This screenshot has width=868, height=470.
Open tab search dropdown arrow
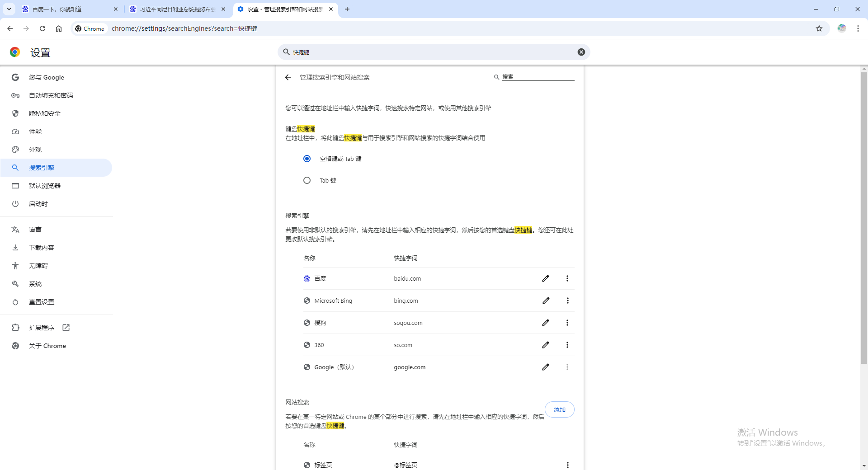9,9
